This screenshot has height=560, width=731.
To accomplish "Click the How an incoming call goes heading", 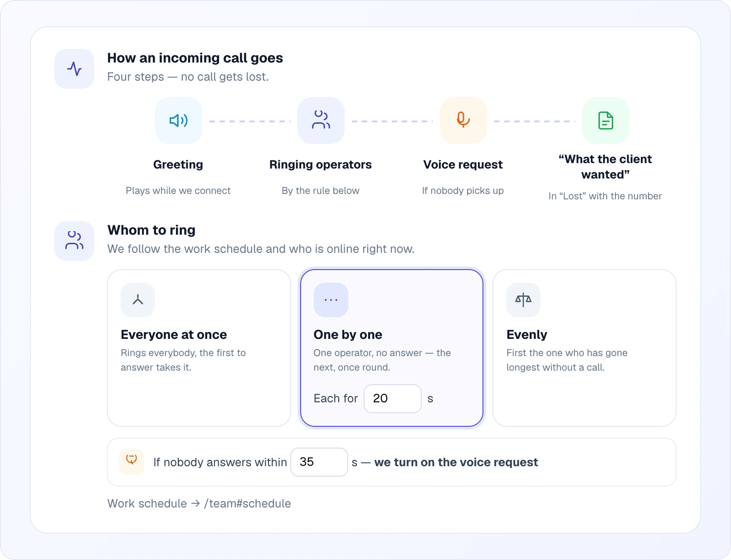I will pyautogui.click(x=195, y=58).
